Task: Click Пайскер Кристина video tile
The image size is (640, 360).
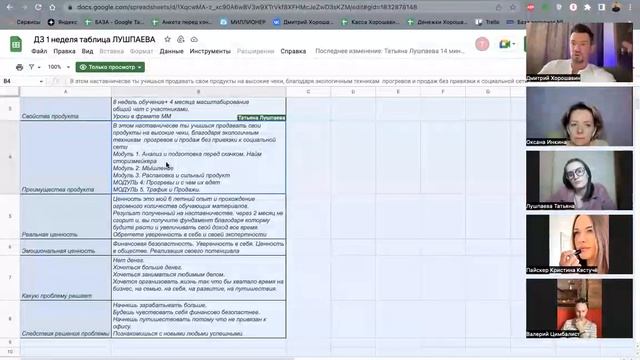Action: [x=579, y=244]
